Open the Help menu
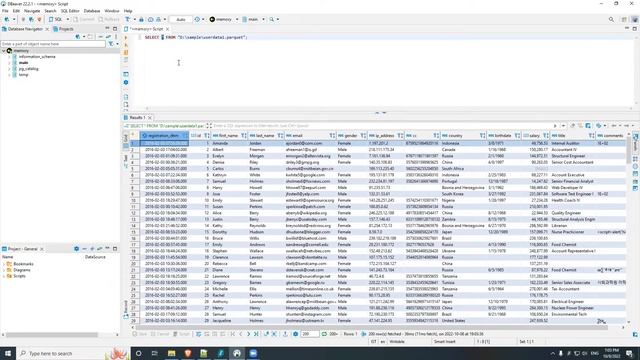 [x=128, y=11]
